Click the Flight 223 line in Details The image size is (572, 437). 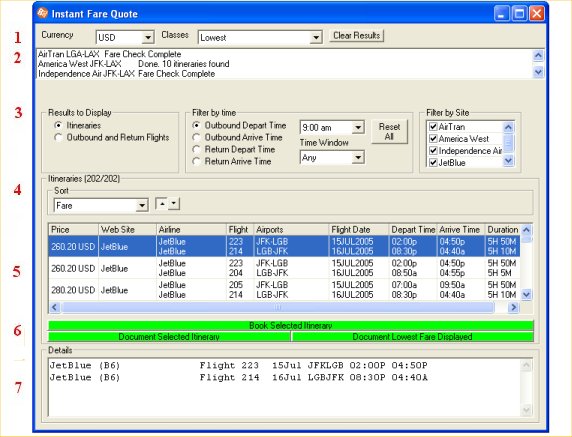tap(239, 365)
